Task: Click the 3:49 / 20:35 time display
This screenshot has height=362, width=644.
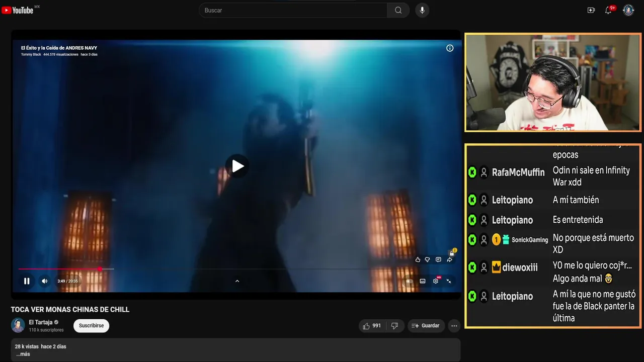Action: tap(67, 281)
